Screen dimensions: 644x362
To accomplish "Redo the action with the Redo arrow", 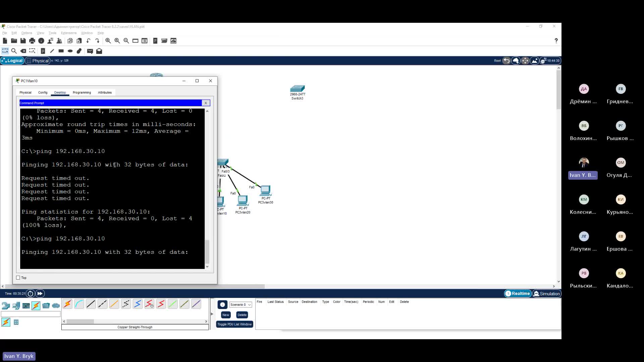I will [97, 41].
